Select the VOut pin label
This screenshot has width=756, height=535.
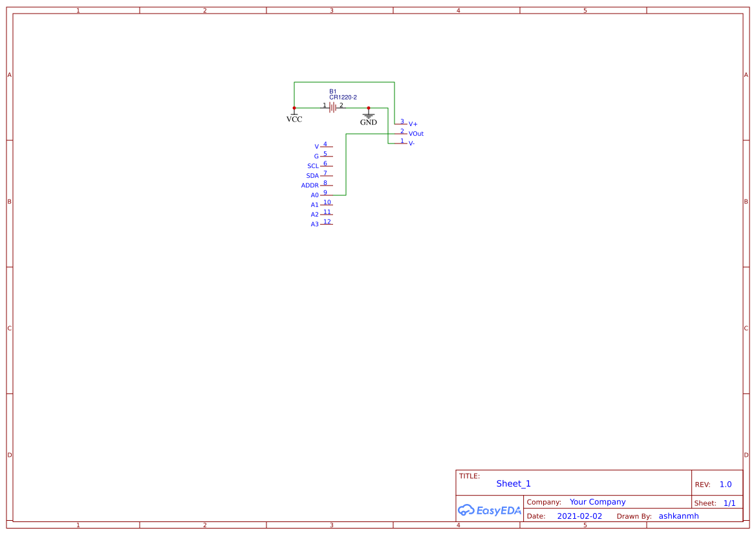[416, 134]
